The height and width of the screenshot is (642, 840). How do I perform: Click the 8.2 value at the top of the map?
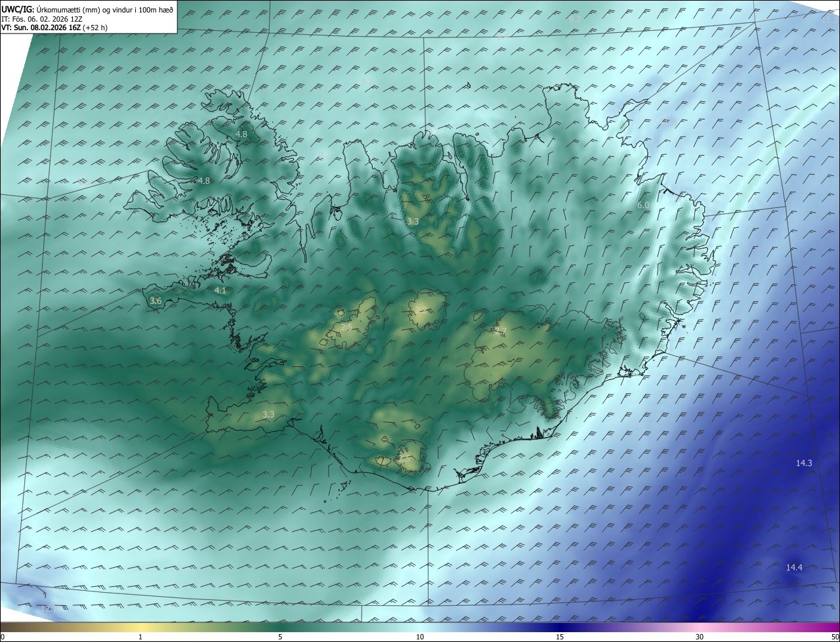[x=575, y=20]
